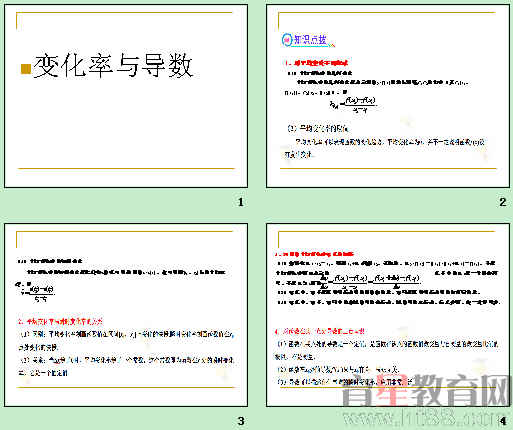Click the fraction formula on slide 2
513x430 pixels.
click(353, 104)
